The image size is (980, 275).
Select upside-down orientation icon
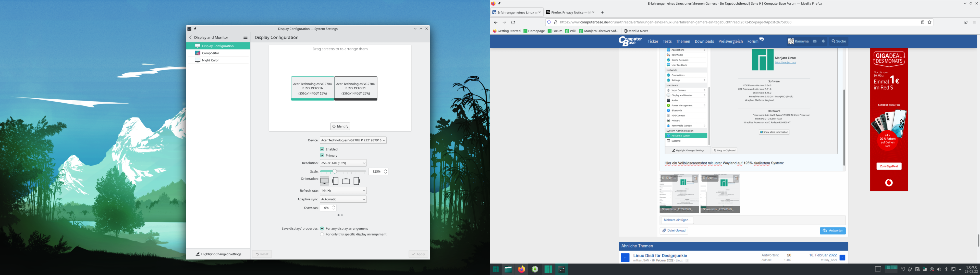346,181
